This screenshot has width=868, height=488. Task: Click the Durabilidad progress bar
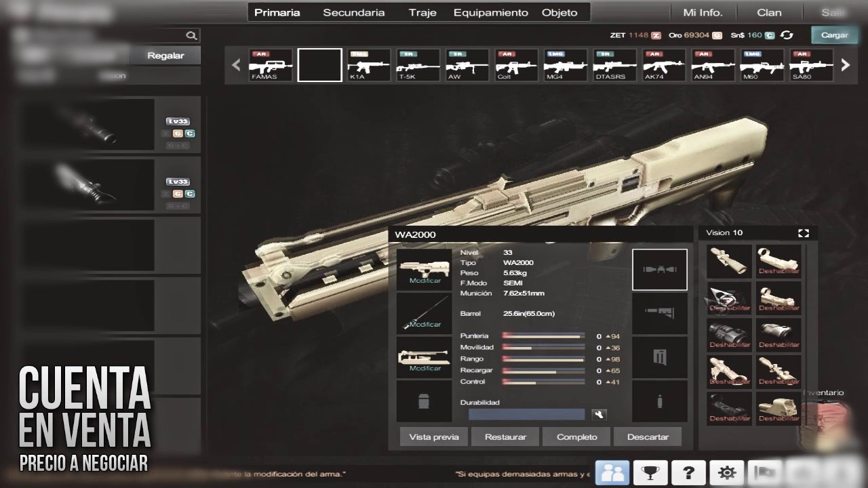(526, 414)
